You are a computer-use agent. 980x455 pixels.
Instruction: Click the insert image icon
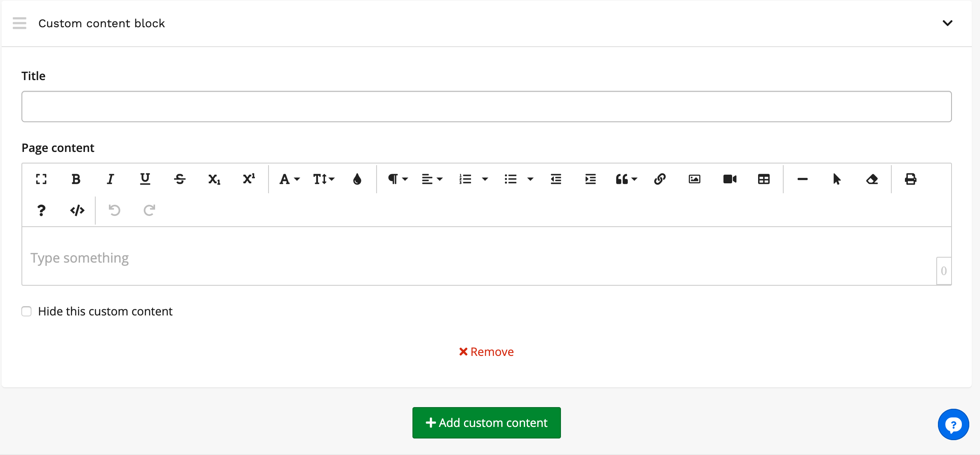[695, 179]
